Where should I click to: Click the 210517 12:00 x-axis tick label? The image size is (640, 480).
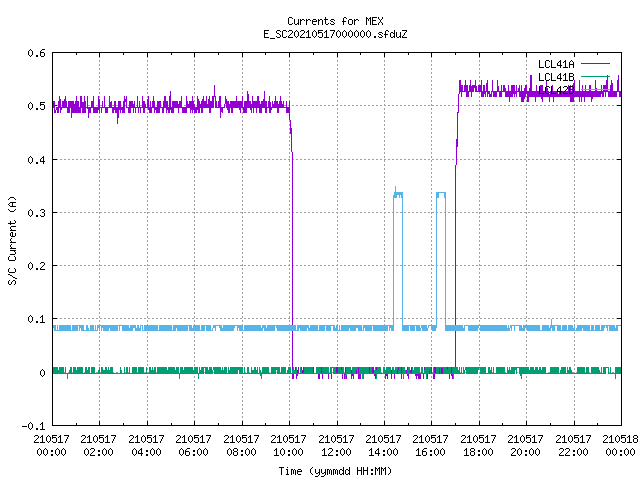tap(336, 445)
